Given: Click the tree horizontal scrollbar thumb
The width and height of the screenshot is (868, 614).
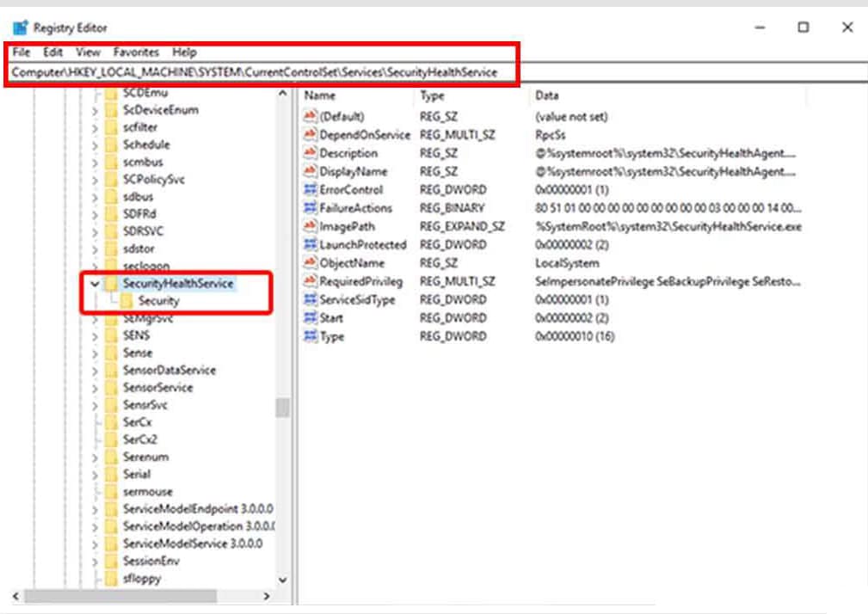Looking at the screenshot, I should [120, 596].
